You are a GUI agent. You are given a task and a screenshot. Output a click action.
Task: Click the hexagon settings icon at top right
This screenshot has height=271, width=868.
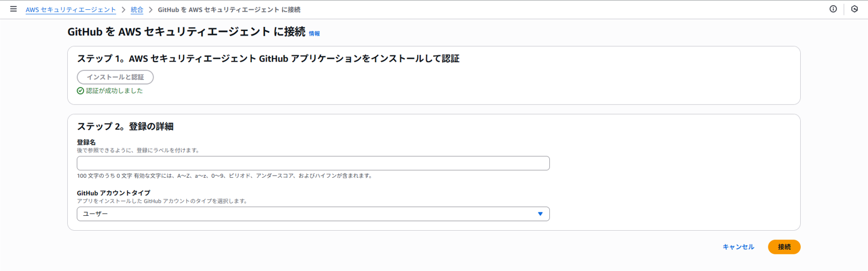point(854,9)
